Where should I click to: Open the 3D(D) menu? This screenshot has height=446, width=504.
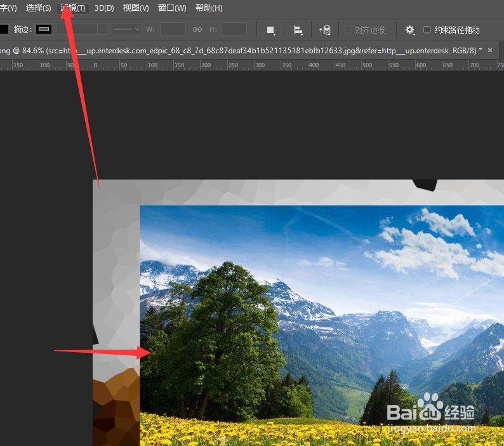point(104,8)
